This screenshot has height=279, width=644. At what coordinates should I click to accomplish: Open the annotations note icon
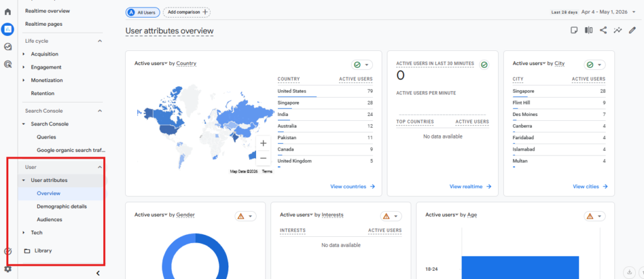[x=574, y=30]
